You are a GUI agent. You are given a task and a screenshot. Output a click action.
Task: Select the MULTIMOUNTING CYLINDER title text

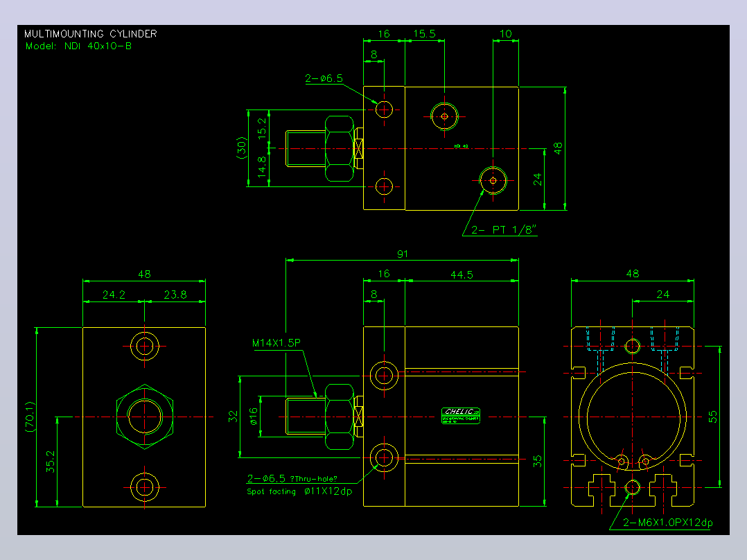91,34
